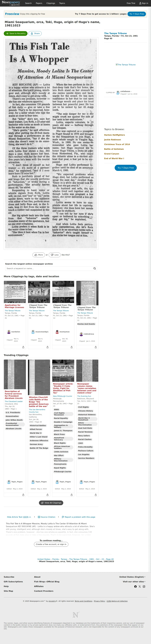Open the United States (English) language dropdown
The image size is (151, 644).
[132, 577]
